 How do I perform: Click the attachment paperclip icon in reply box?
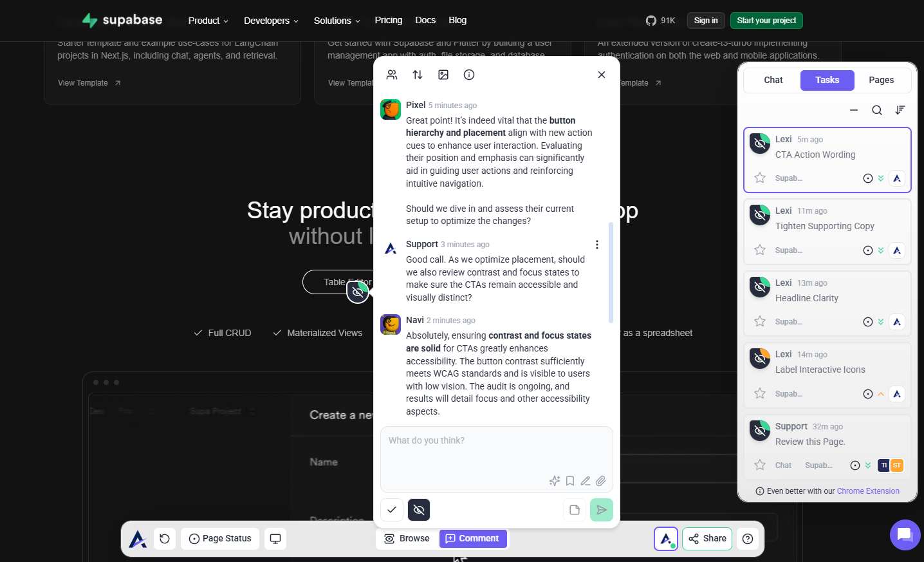click(600, 481)
